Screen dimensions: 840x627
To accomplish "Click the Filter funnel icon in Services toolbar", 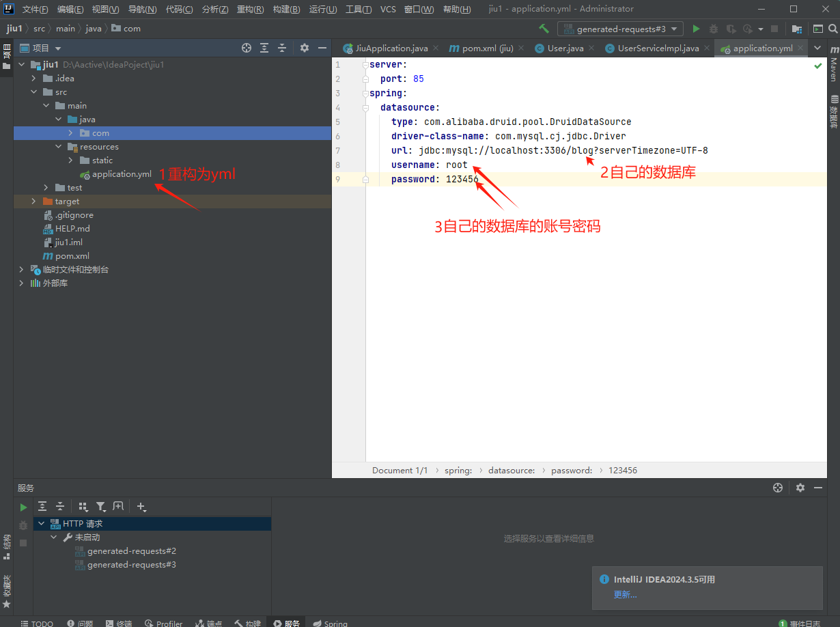I will 100,506.
